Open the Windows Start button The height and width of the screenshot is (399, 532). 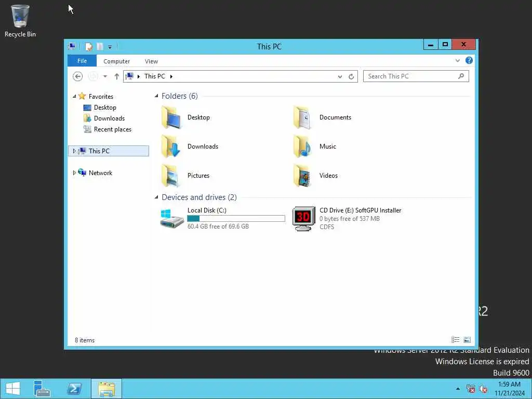(13, 389)
